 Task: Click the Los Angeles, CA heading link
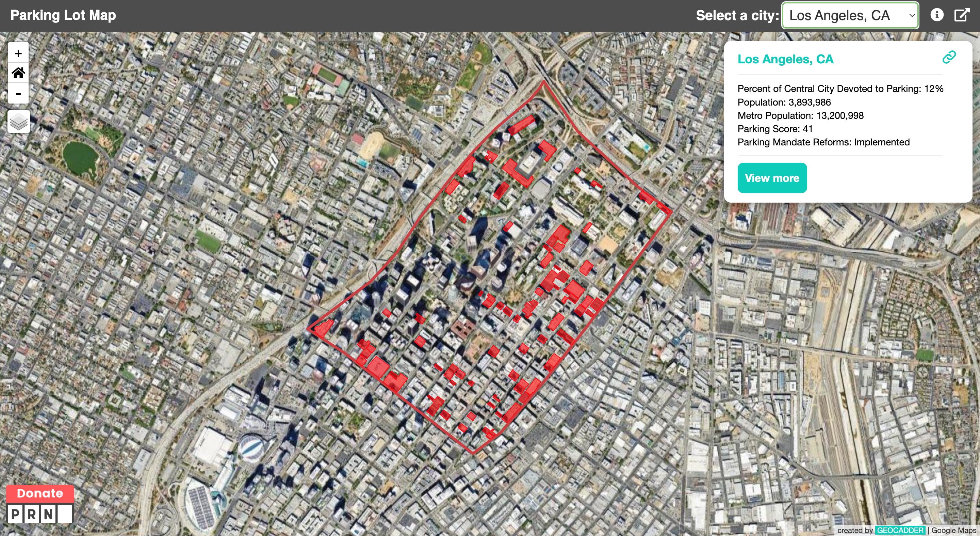(x=785, y=59)
